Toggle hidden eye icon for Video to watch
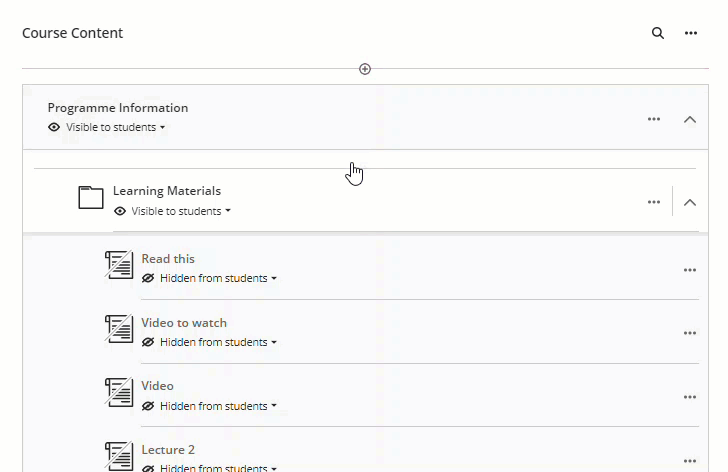 148,342
